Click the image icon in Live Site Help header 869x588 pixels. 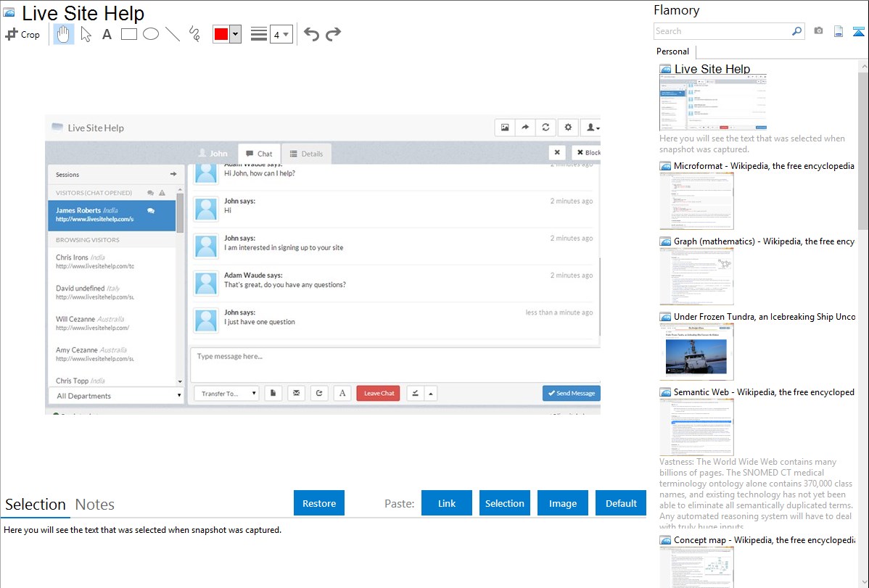[505, 128]
